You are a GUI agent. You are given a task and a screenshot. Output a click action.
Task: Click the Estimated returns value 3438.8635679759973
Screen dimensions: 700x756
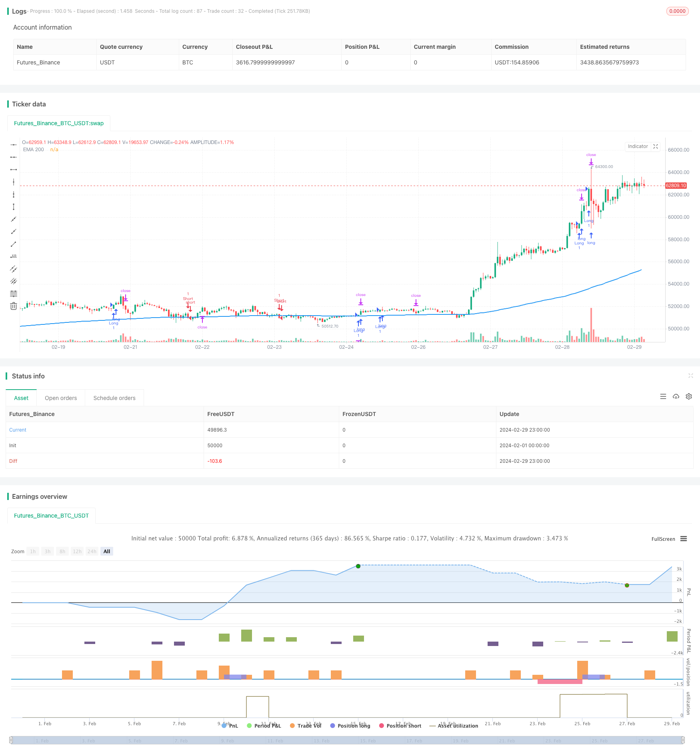coord(609,62)
